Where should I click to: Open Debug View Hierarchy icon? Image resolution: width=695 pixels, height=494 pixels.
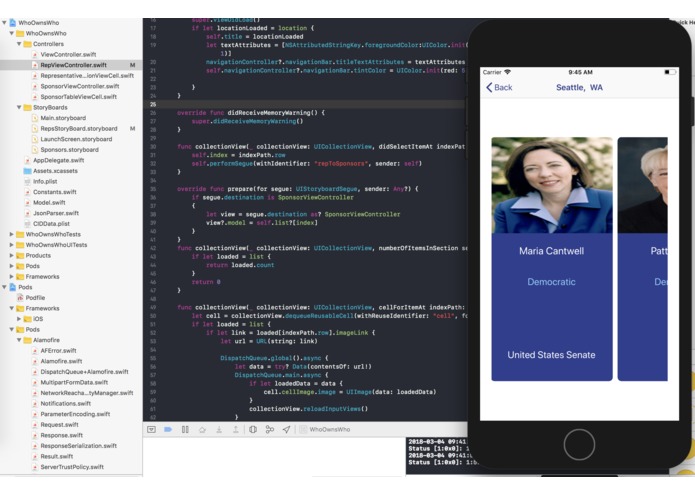(x=253, y=429)
